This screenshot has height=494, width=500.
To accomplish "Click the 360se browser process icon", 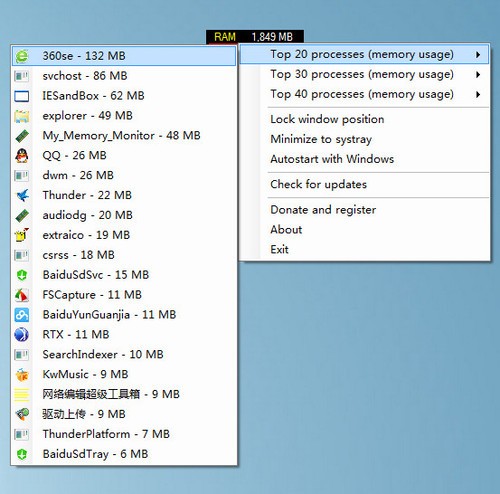I will 22,56.
